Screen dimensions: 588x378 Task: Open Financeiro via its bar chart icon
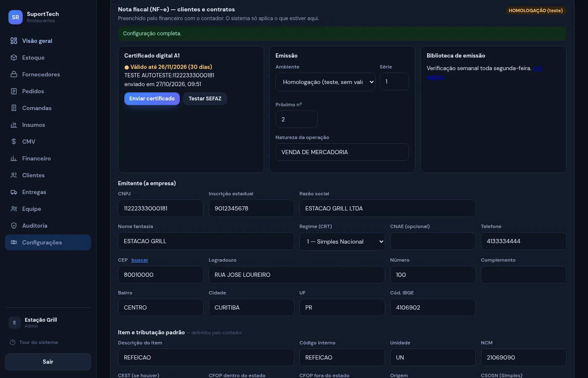pyautogui.click(x=14, y=158)
